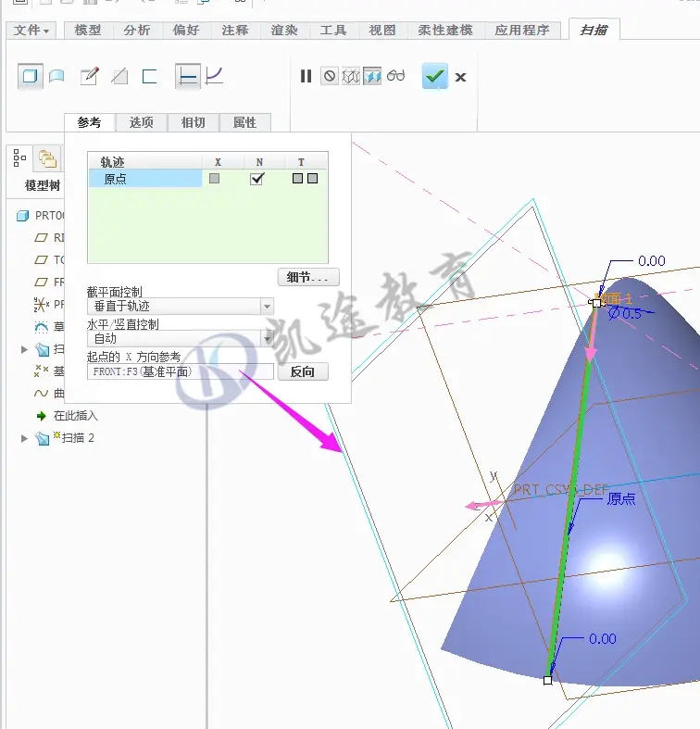Accept the sweep with green checkmark
This screenshot has height=729, width=700.
(435, 76)
